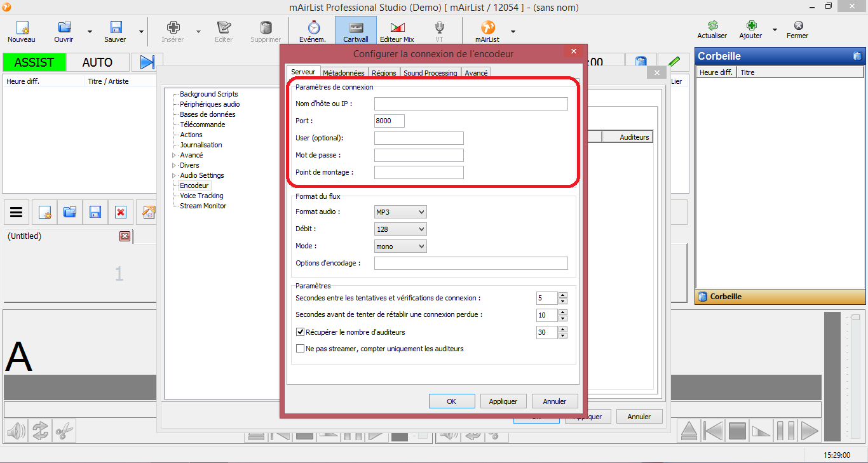868x463 pixels.
Task: Click player A speaker icon
Action: (x=17, y=431)
